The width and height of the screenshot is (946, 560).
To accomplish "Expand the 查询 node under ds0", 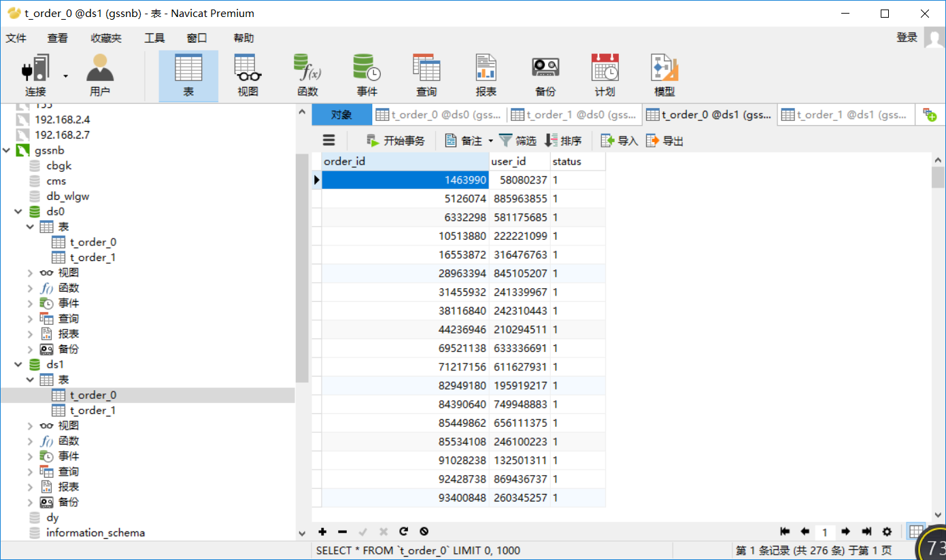I will (30, 319).
